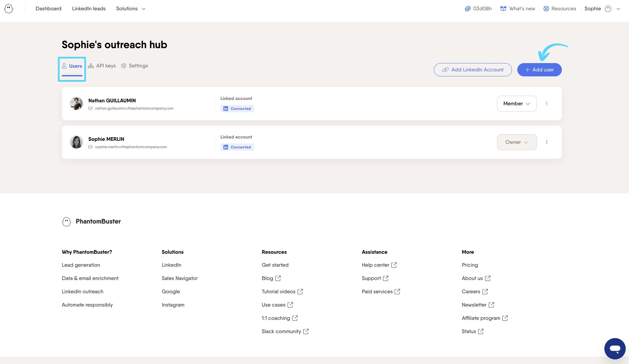Screen dimensions: 629x364
Task: Click Nathan GUILLAUMIN's LinkedIn Connected badge
Action: click(237, 109)
